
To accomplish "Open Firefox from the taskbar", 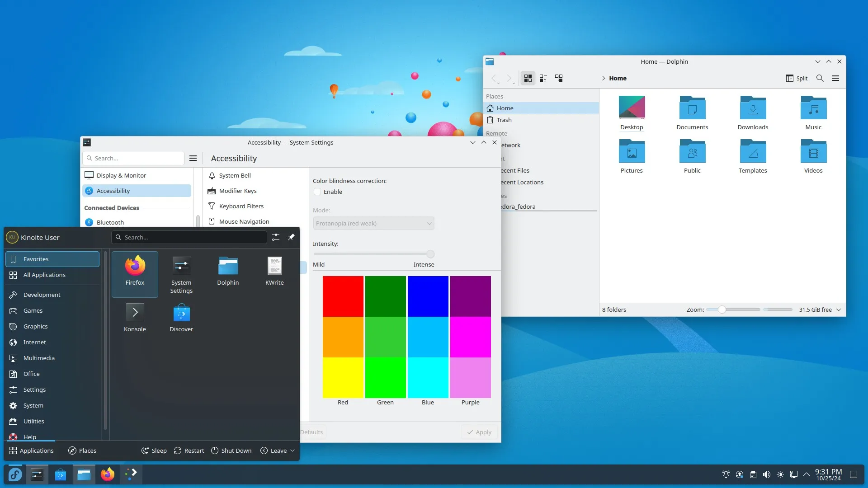I will 108,474.
